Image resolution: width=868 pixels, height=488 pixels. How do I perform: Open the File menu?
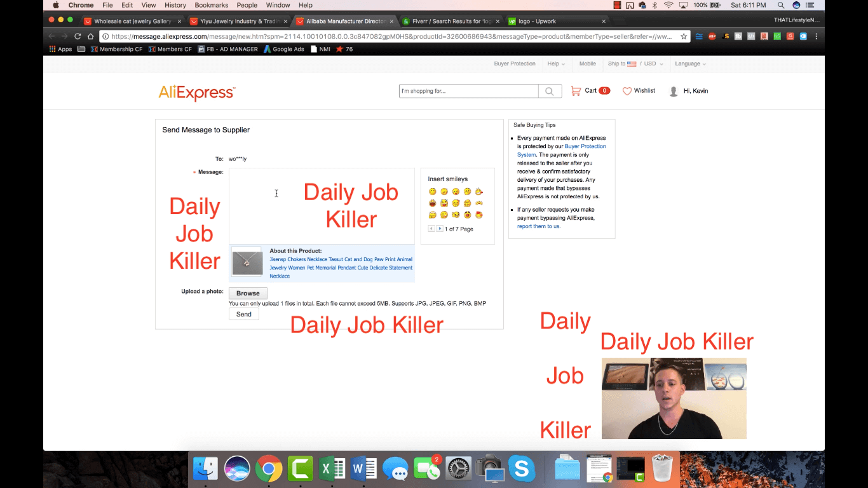(x=107, y=5)
